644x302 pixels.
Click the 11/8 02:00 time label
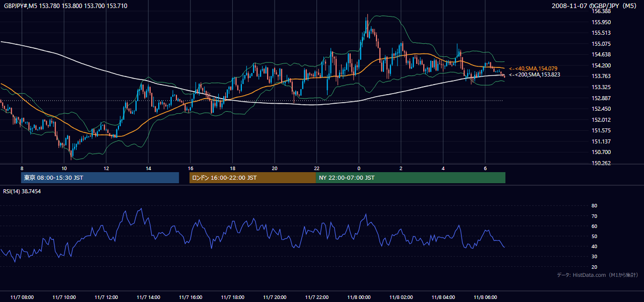pos(401,297)
